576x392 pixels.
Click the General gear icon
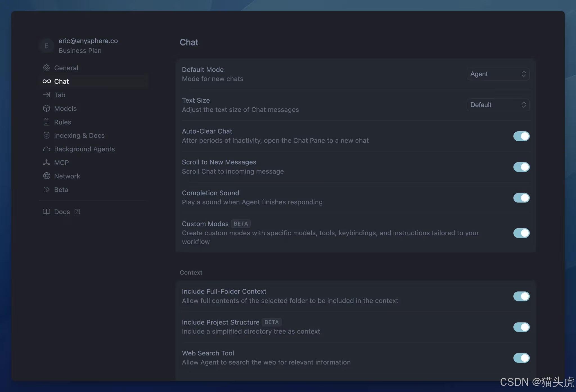click(x=46, y=68)
